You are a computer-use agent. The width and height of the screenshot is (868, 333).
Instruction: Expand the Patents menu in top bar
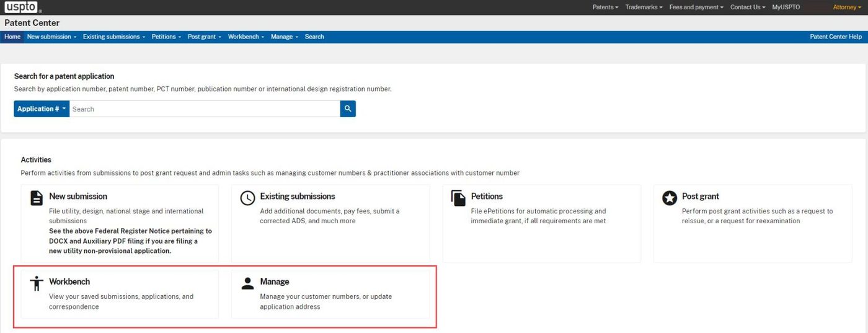click(x=606, y=7)
